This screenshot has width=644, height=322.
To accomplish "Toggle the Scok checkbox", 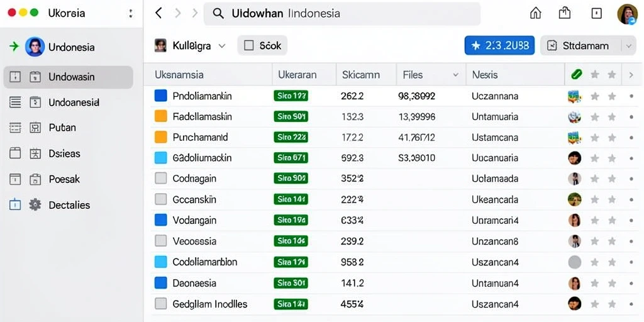I will coord(249,45).
